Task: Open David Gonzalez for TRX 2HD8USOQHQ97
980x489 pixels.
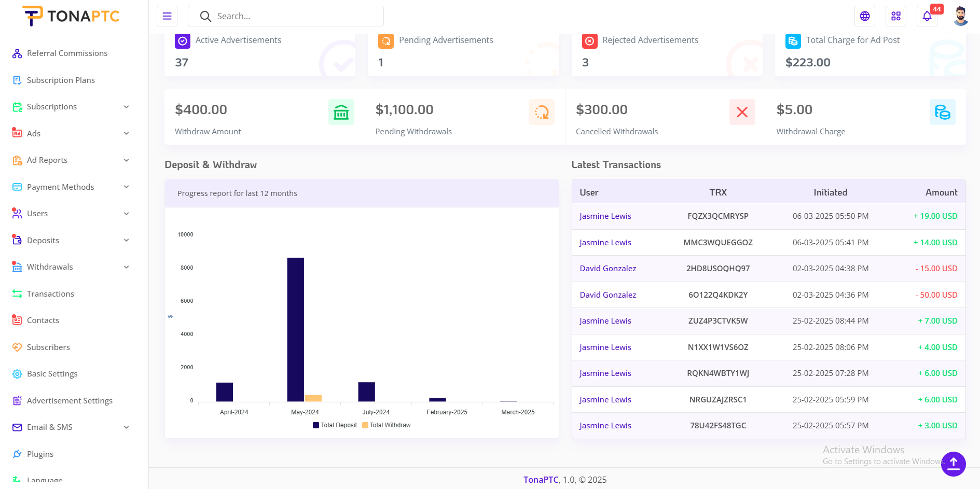Action: click(x=608, y=269)
